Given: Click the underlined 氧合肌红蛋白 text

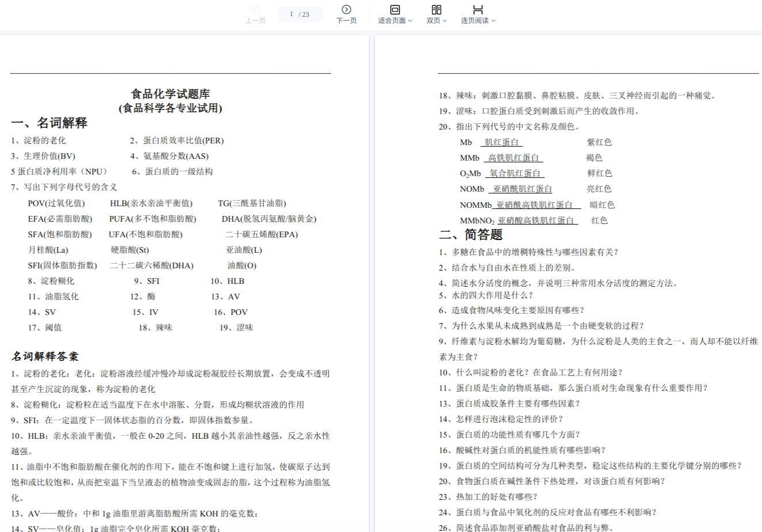Looking at the screenshot, I should coord(515,173).
